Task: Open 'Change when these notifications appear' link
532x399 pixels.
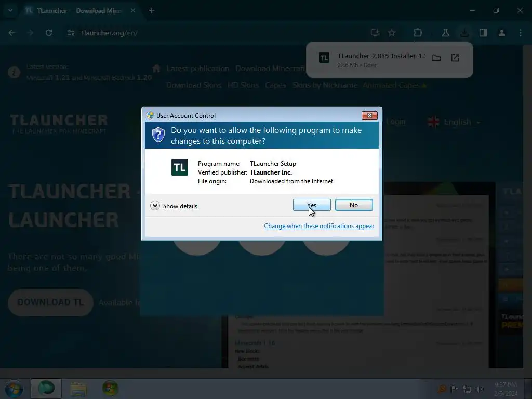Action: pyautogui.click(x=319, y=226)
